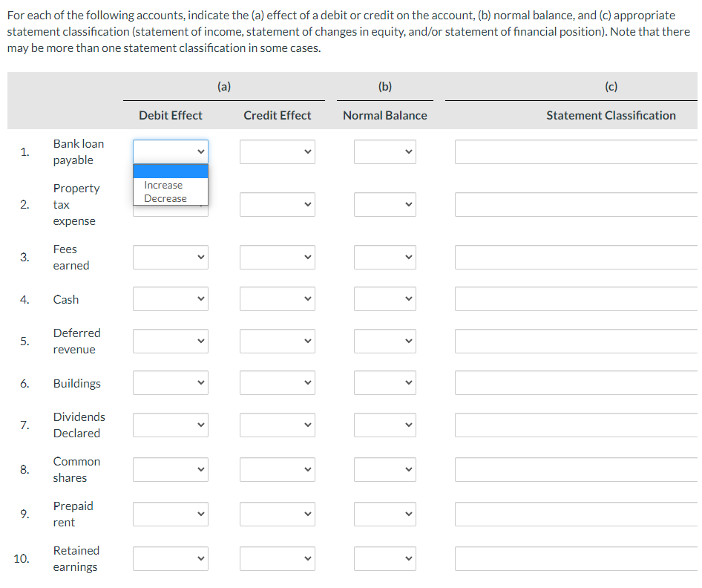Click the 'Debit Effect' column header
This screenshot has height=588, width=702.
pyautogui.click(x=171, y=116)
